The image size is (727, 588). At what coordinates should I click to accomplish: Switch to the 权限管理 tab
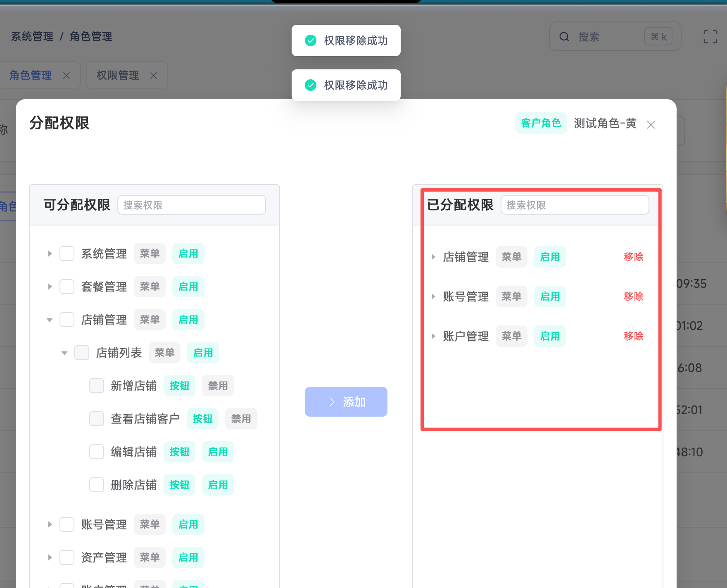tap(118, 76)
